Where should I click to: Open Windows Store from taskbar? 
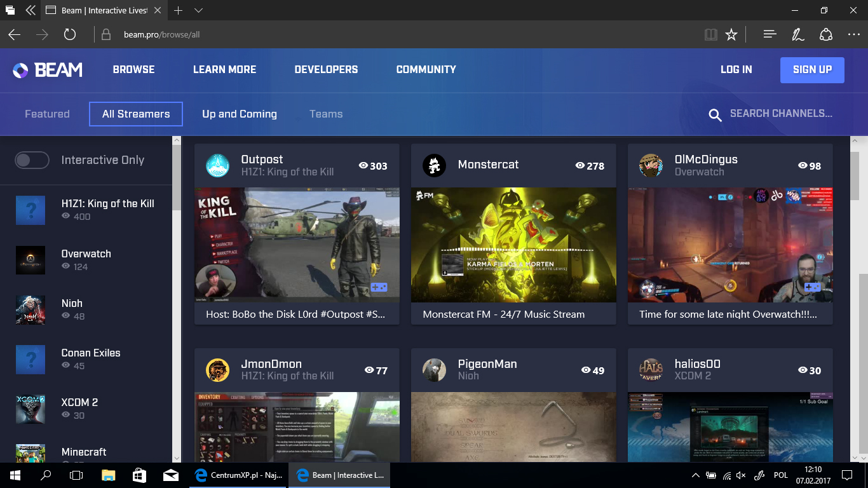click(139, 475)
